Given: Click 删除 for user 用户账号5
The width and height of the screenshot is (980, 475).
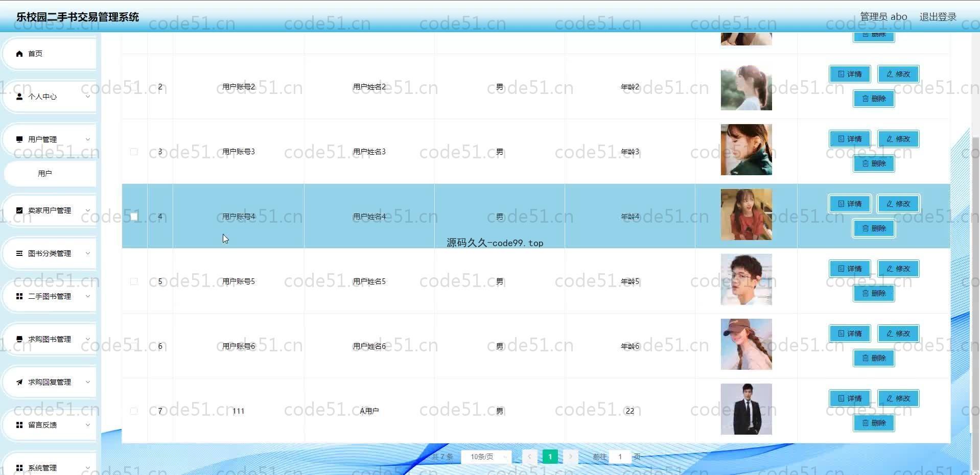Looking at the screenshot, I should 874,293.
